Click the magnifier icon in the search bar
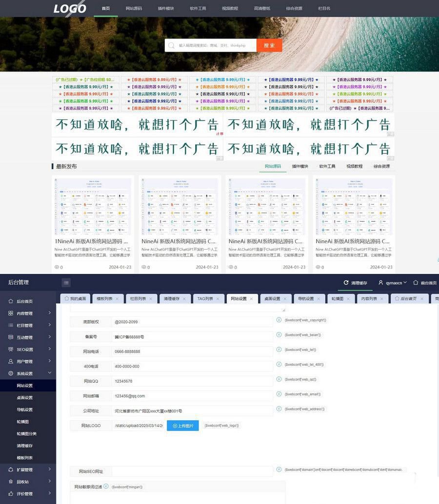Image resolution: width=439 pixels, height=504 pixels. point(171,45)
